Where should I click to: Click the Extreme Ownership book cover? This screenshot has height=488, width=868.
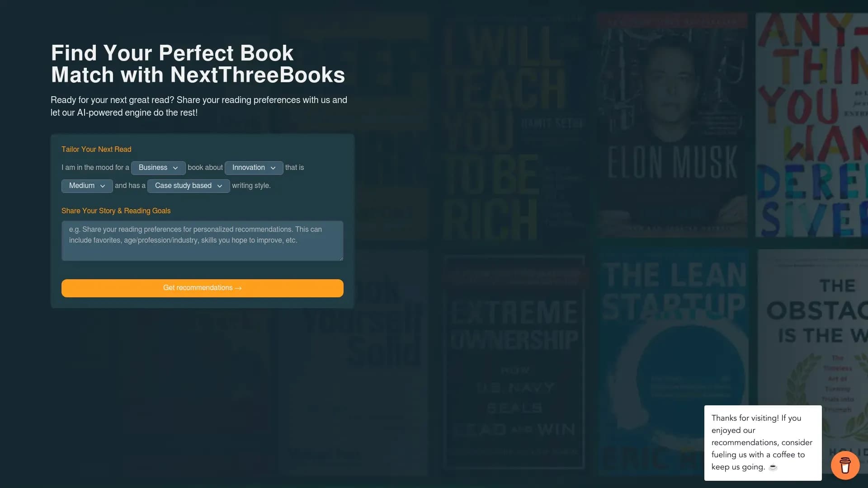pyautogui.click(x=514, y=361)
